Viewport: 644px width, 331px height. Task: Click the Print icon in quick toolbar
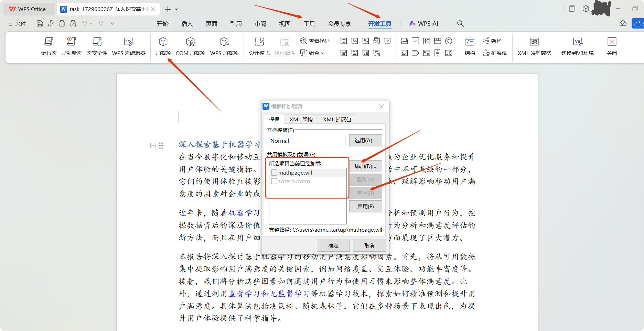point(62,23)
